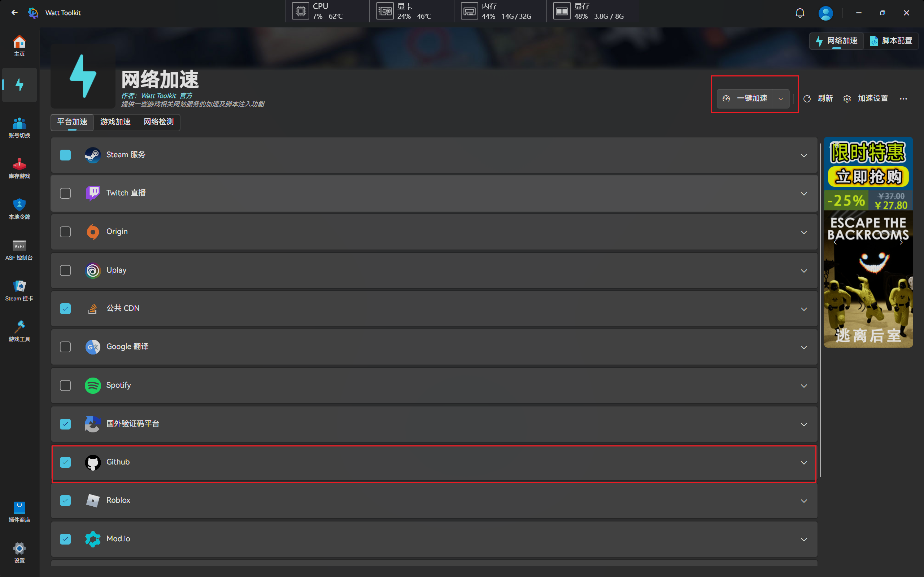
Task: Click the notification bell icon
Action: (799, 13)
